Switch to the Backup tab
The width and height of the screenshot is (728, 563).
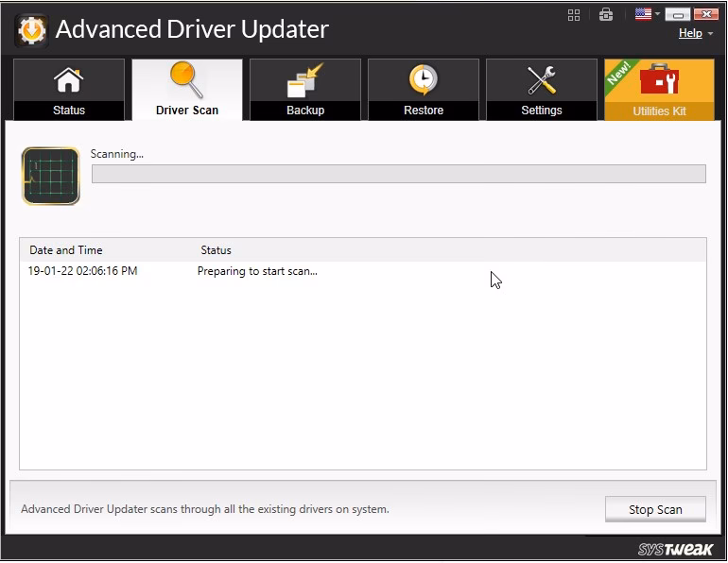[305, 90]
